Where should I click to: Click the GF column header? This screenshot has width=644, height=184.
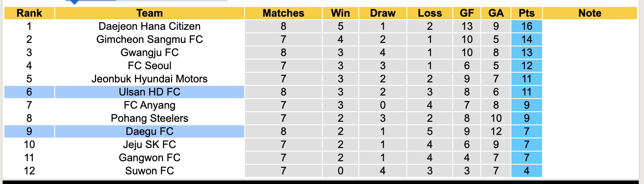[x=466, y=13]
